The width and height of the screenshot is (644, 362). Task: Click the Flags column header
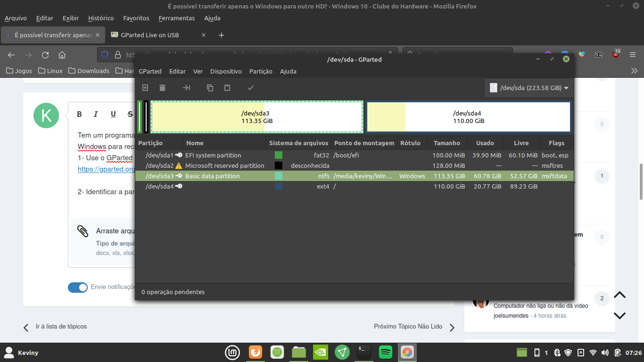point(556,143)
